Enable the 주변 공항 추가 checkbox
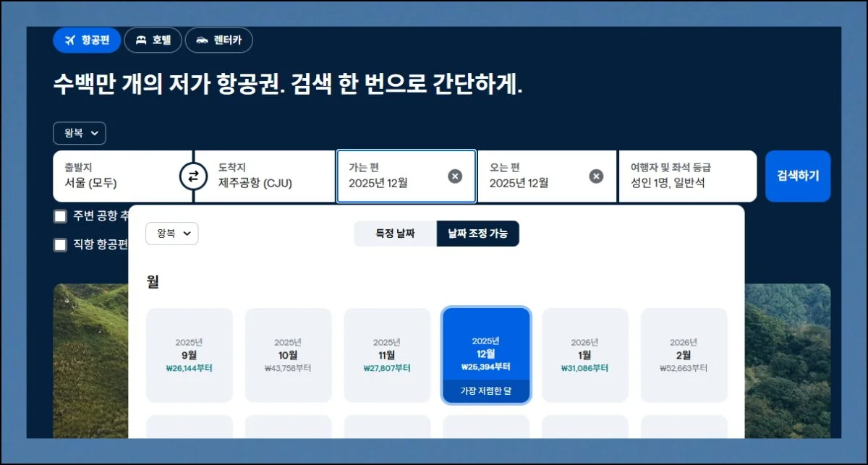Image resolution: width=868 pixels, height=465 pixels. coord(61,216)
